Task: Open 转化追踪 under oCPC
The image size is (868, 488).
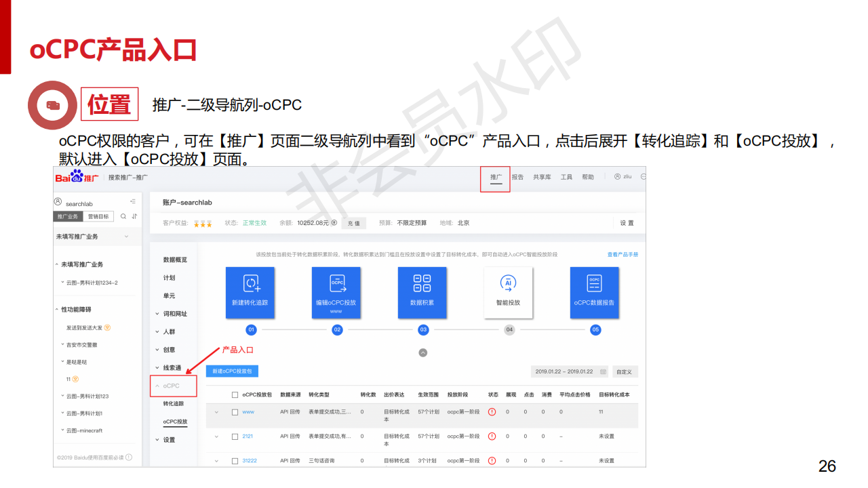Action: click(x=173, y=403)
